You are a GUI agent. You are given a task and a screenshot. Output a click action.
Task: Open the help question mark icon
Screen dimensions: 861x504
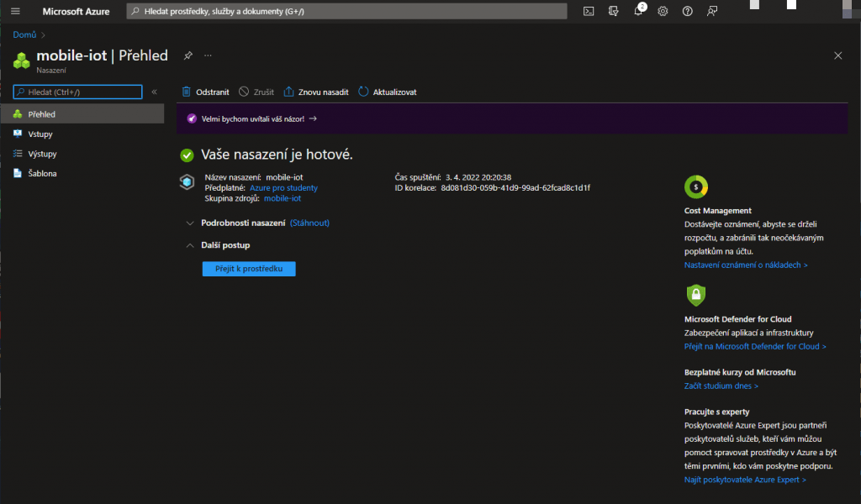click(688, 11)
